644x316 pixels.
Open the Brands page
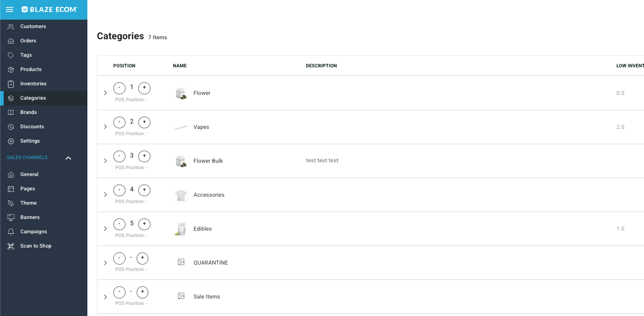point(43,112)
